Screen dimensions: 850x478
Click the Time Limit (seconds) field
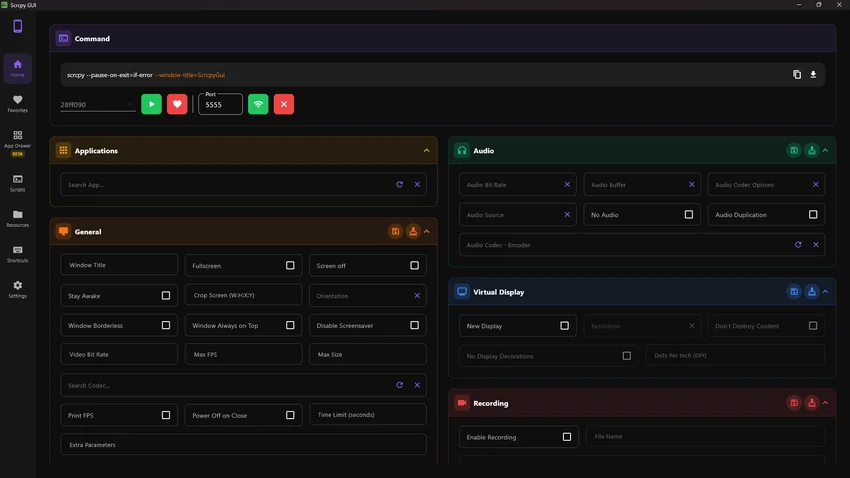pyautogui.click(x=368, y=415)
